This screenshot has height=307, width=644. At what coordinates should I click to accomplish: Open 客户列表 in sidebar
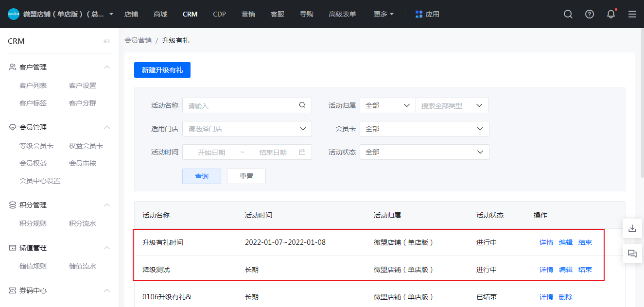pos(33,85)
